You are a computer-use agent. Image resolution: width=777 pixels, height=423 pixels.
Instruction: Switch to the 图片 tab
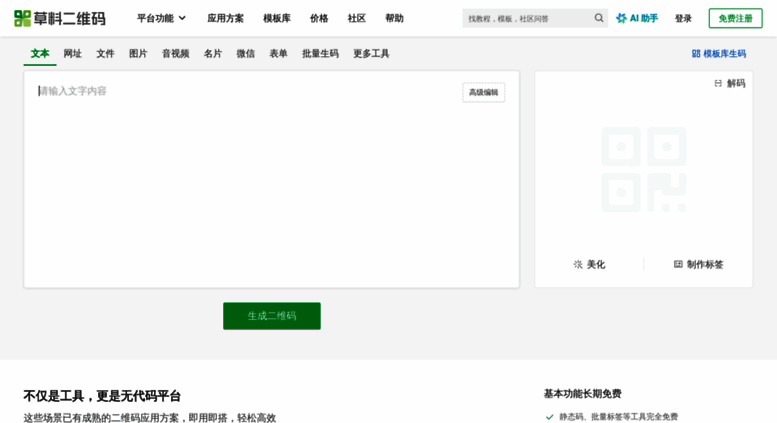tap(138, 53)
